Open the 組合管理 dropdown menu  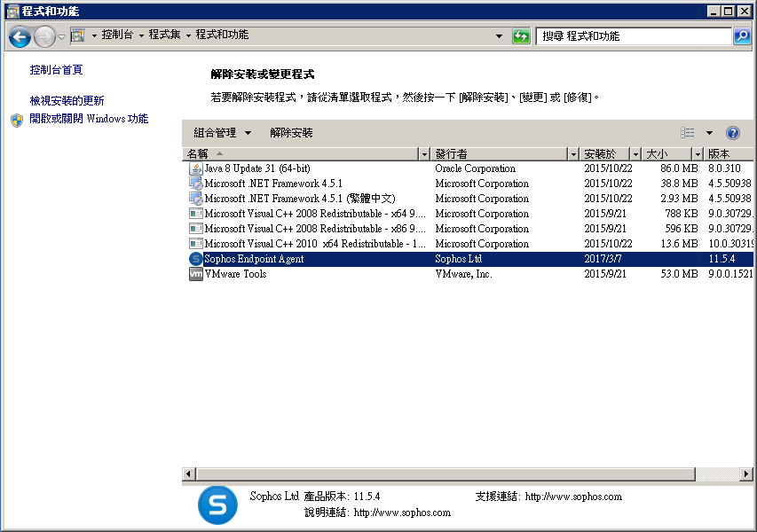[222, 133]
